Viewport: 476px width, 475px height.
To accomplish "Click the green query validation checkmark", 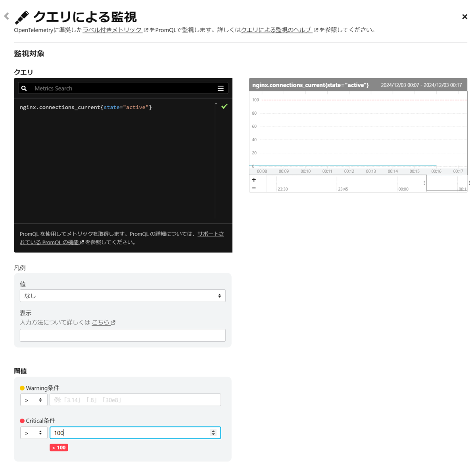I will (x=225, y=106).
